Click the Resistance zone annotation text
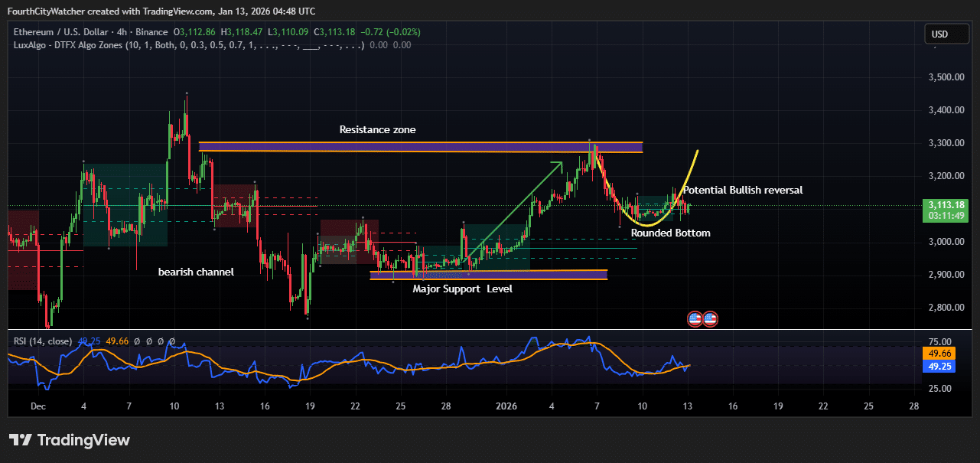 pos(378,130)
